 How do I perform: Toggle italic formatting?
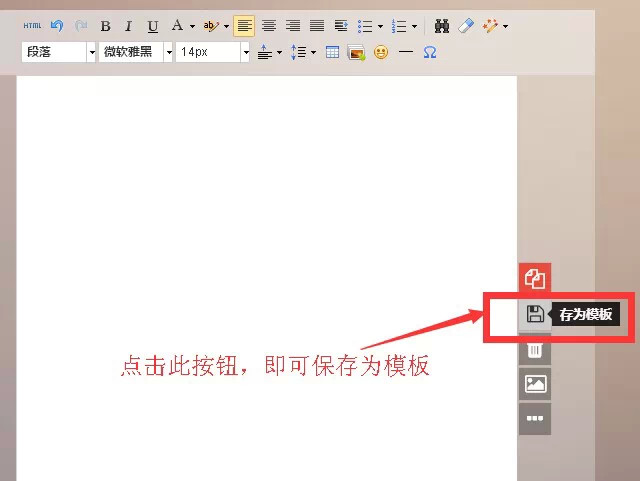click(129, 26)
